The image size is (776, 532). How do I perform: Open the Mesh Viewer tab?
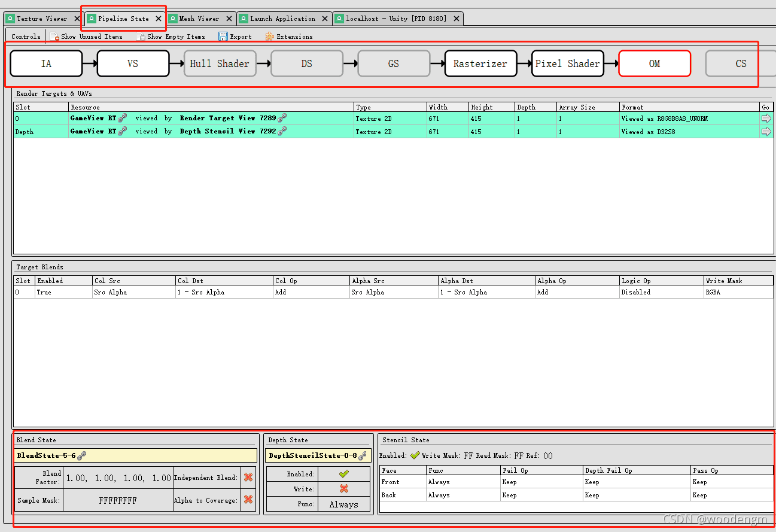[199, 19]
